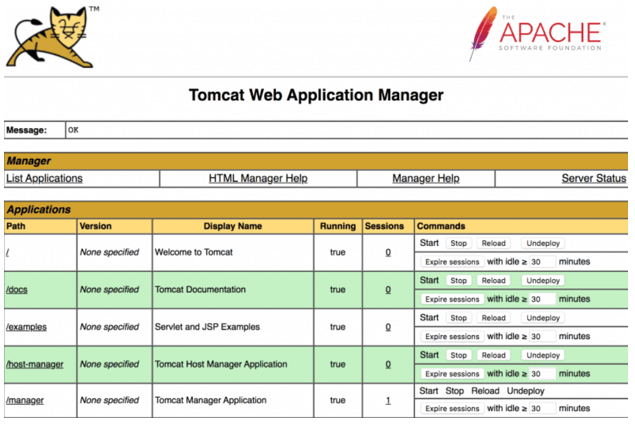This screenshot has width=635, height=425.
Task: Click the 'Servlet and JSP Examples' display name
Action: (x=207, y=327)
